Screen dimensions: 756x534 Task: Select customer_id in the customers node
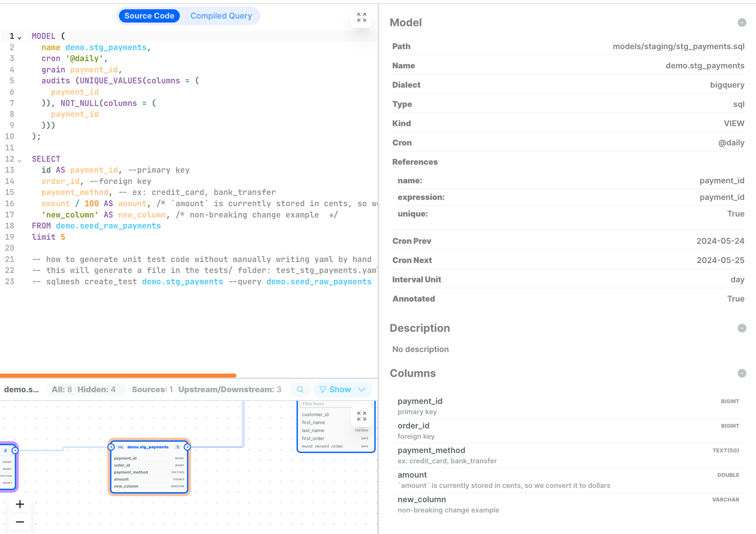pyautogui.click(x=315, y=414)
